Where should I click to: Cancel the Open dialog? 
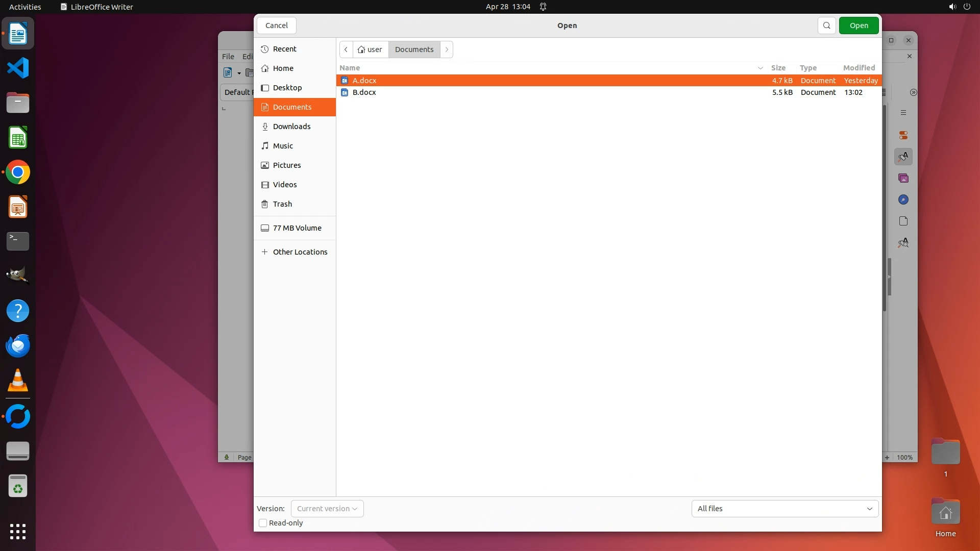click(277, 26)
